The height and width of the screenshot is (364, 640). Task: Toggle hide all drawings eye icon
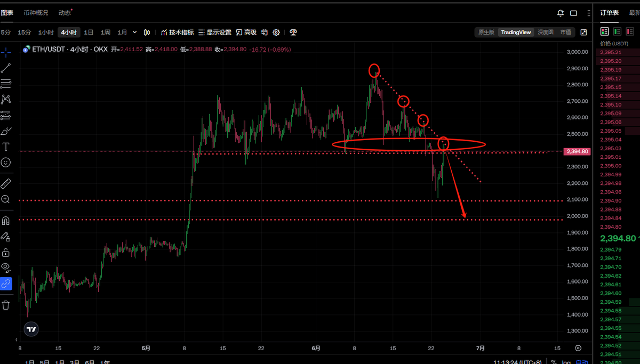(x=6, y=268)
